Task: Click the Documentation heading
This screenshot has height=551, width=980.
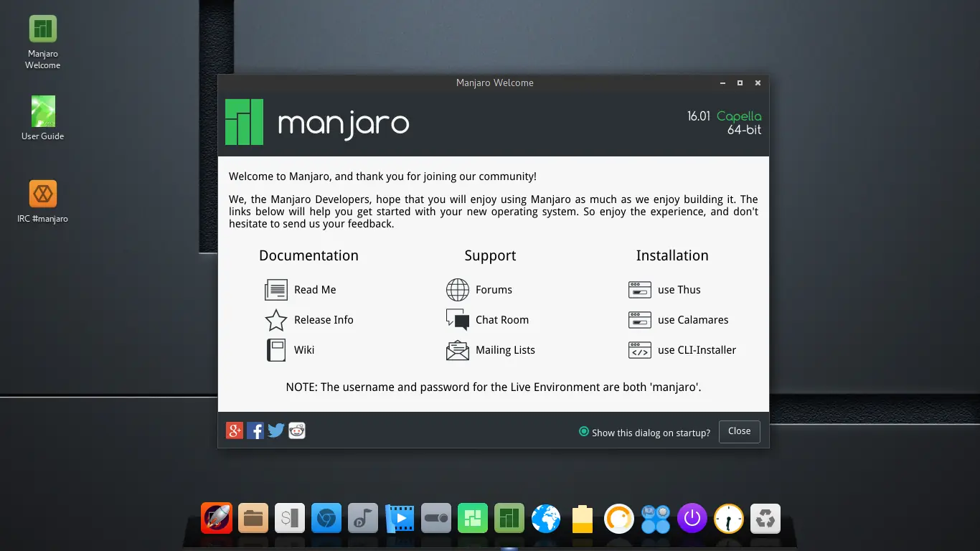Action: (x=308, y=255)
